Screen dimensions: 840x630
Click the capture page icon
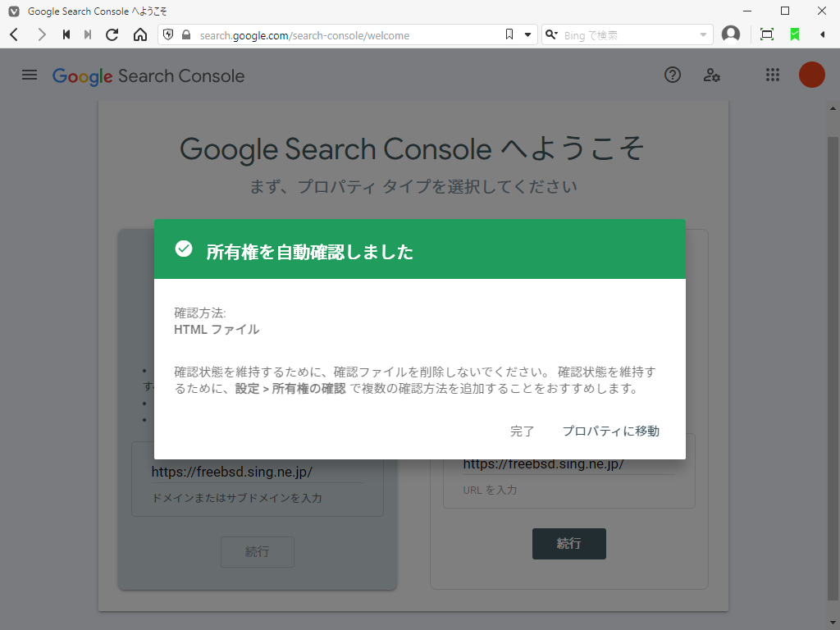pyautogui.click(x=767, y=34)
